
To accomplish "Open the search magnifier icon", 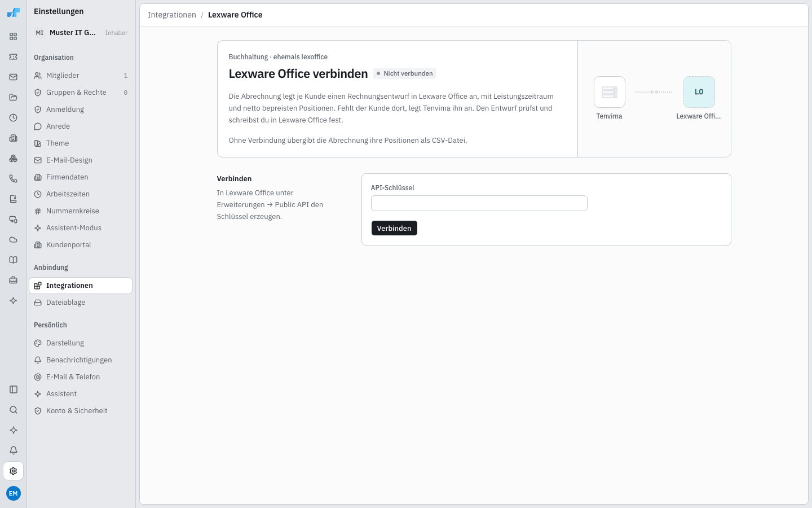I will coord(14,410).
